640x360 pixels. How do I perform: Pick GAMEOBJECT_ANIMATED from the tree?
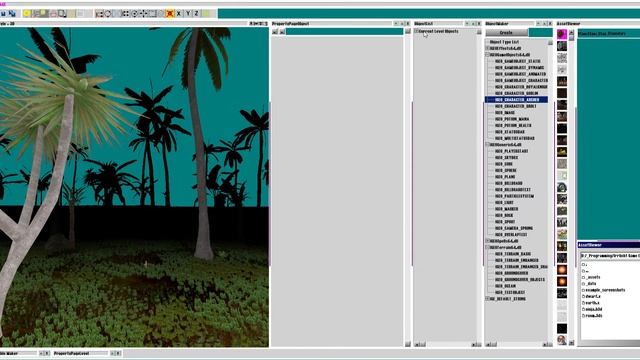click(x=520, y=74)
